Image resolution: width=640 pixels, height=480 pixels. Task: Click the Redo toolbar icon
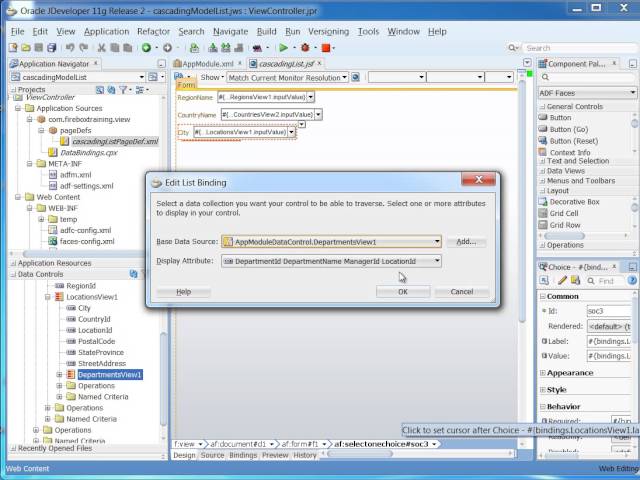(x=83, y=48)
